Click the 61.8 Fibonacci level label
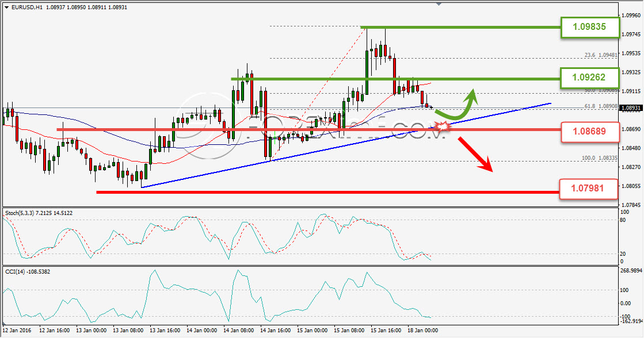This screenshot has width=644, height=338. [x=600, y=106]
